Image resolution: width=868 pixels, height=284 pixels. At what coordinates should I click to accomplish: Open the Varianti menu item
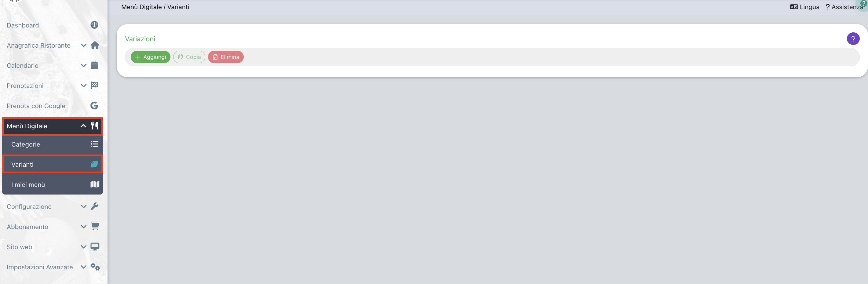coord(53,164)
